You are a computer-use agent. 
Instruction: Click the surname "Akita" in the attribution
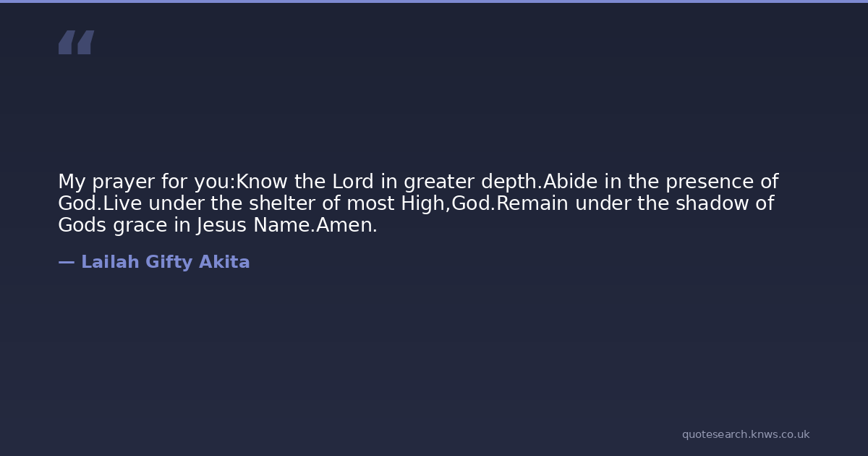[224, 263]
